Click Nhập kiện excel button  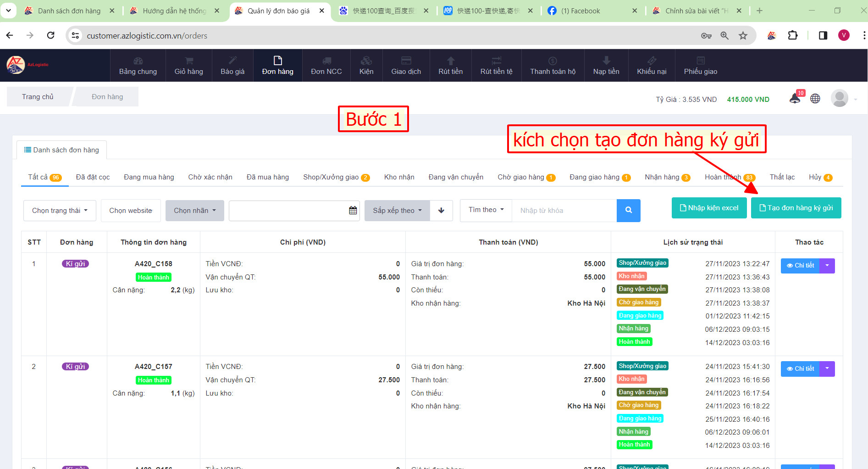[709, 208]
